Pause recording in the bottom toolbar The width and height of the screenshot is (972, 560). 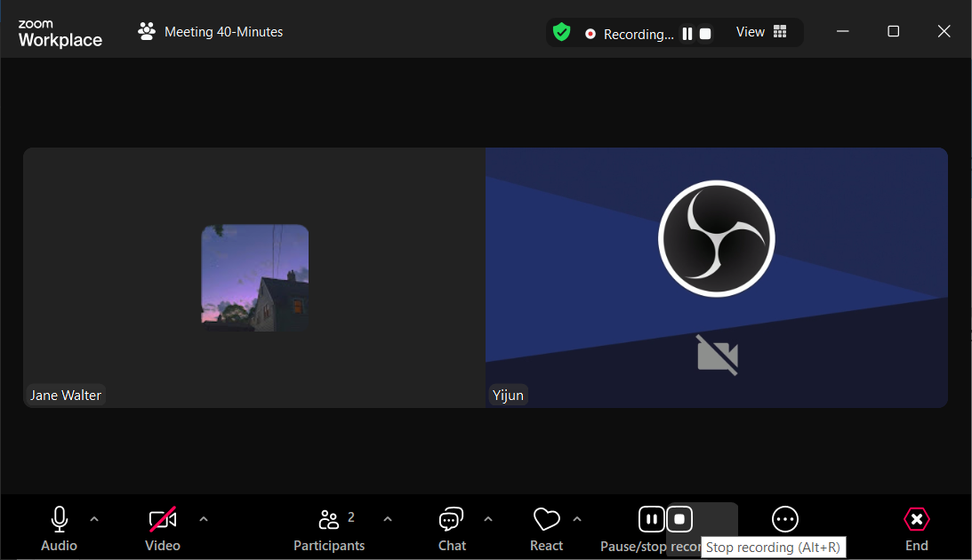click(652, 519)
